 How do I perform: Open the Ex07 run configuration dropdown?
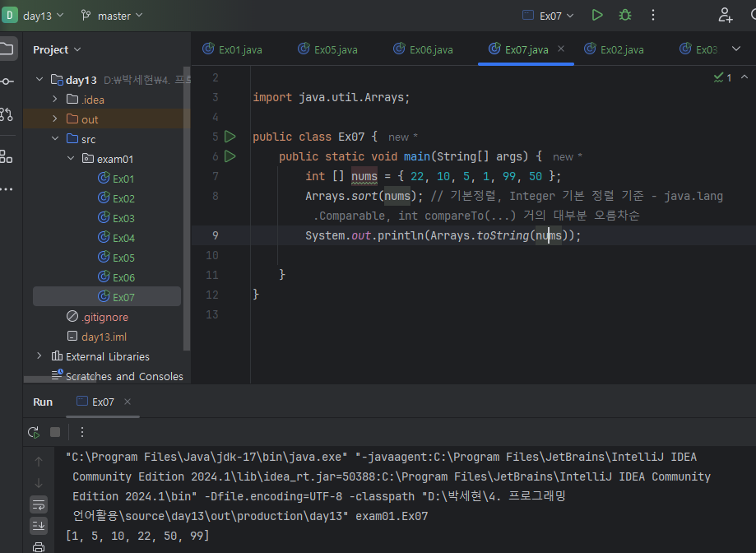tap(550, 16)
